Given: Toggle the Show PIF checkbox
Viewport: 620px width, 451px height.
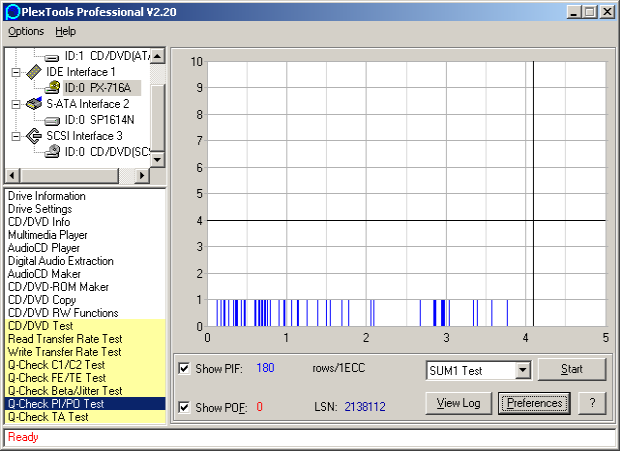Looking at the screenshot, I should tap(184, 368).
